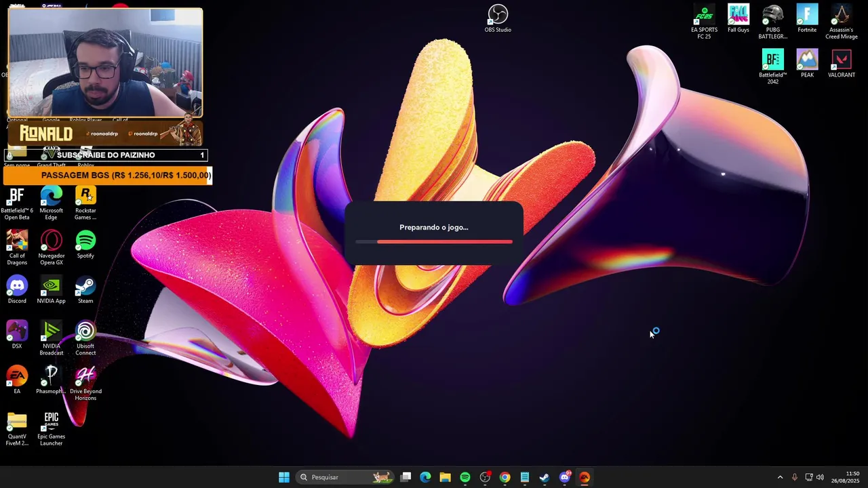This screenshot has width=868, height=488.
Task: Click the Preparando o jogo progress bar
Action: [434, 241]
